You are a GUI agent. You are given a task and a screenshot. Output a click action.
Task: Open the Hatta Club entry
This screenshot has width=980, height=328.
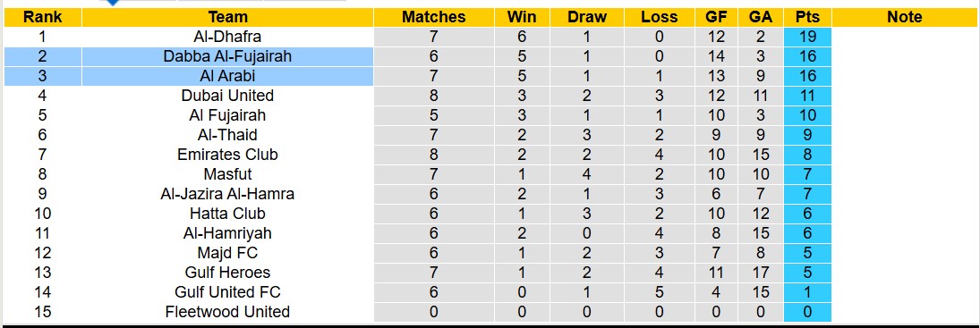click(x=227, y=214)
